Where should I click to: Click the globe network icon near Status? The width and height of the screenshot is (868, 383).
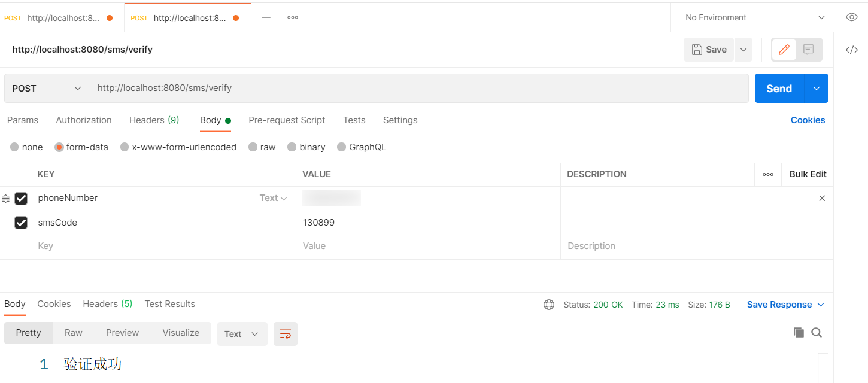(549, 304)
